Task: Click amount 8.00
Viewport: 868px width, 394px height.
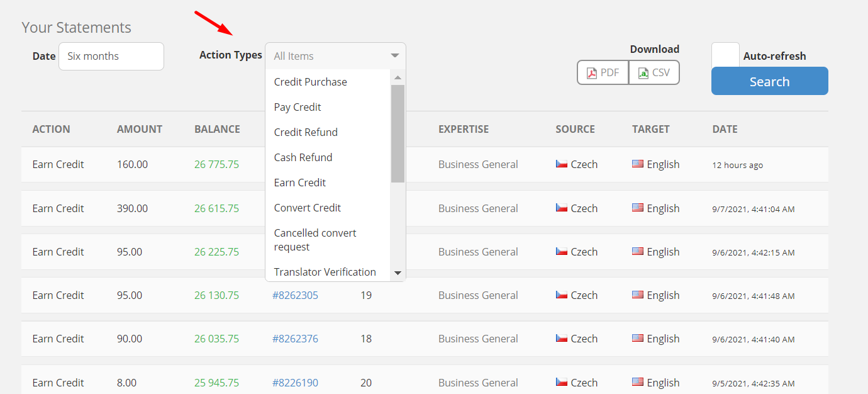Action: pyautogui.click(x=126, y=383)
